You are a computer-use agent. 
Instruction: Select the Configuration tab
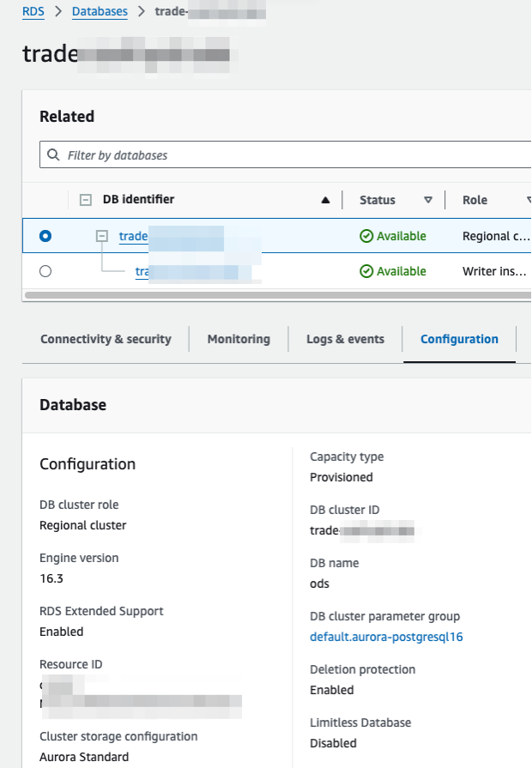pyautogui.click(x=460, y=339)
